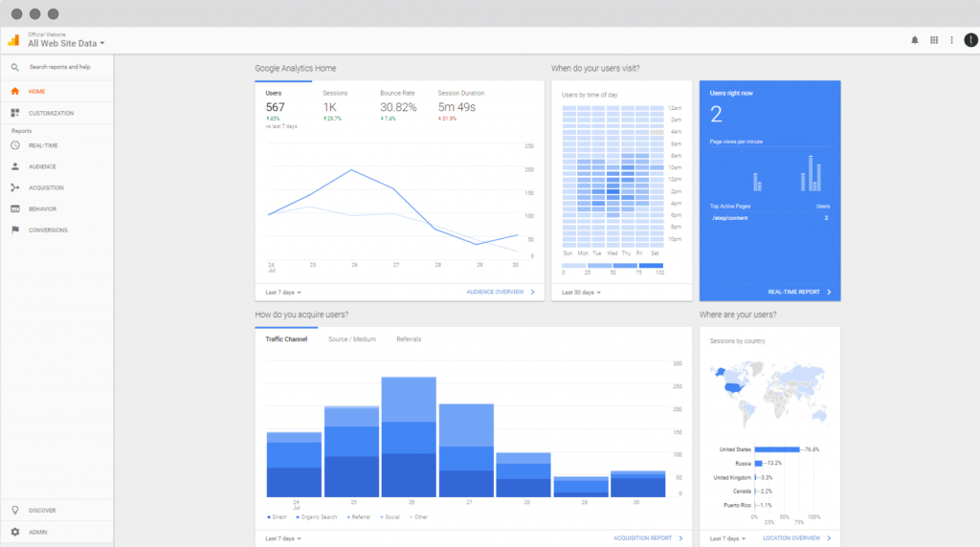Open the AUDIENCE OVERVIEW link
Viewport: 980px width, 547px height.
point(495,292)
